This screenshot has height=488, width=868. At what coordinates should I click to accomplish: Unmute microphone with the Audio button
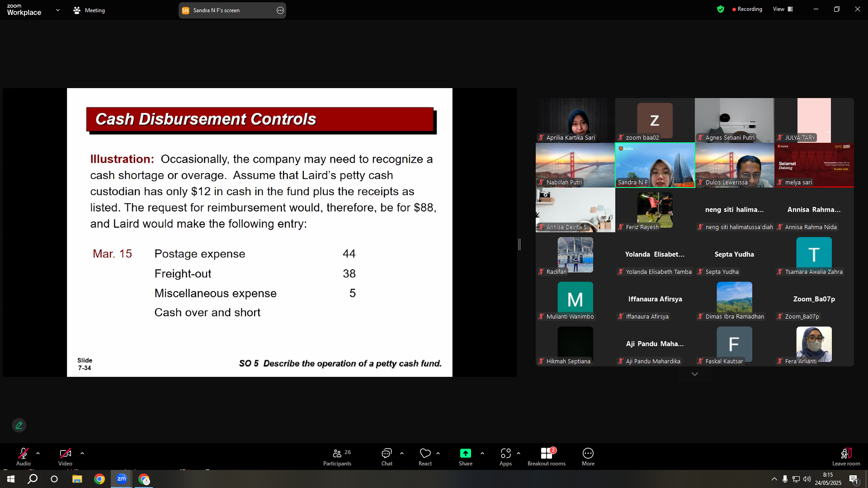tap(24, 456)
